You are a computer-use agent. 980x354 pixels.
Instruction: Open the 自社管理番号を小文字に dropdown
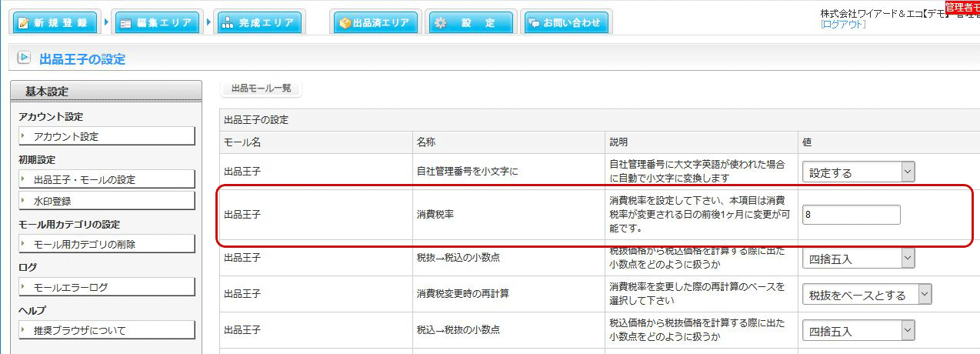(x=858, y=172)
